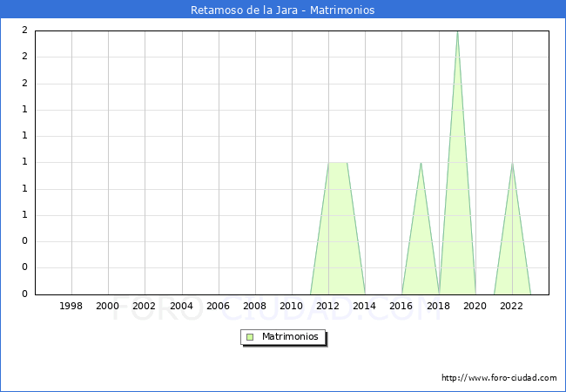Select the 2000 label on the x-axis

coord(108,306)
